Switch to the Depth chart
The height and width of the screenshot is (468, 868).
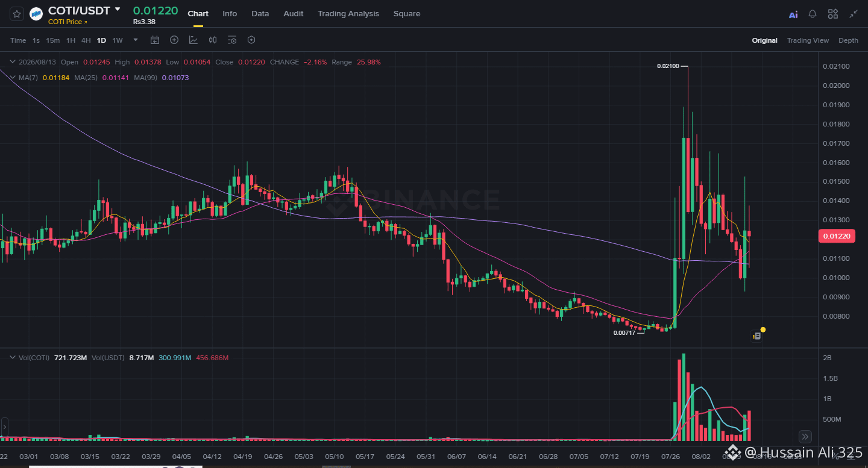pos(848,40)
